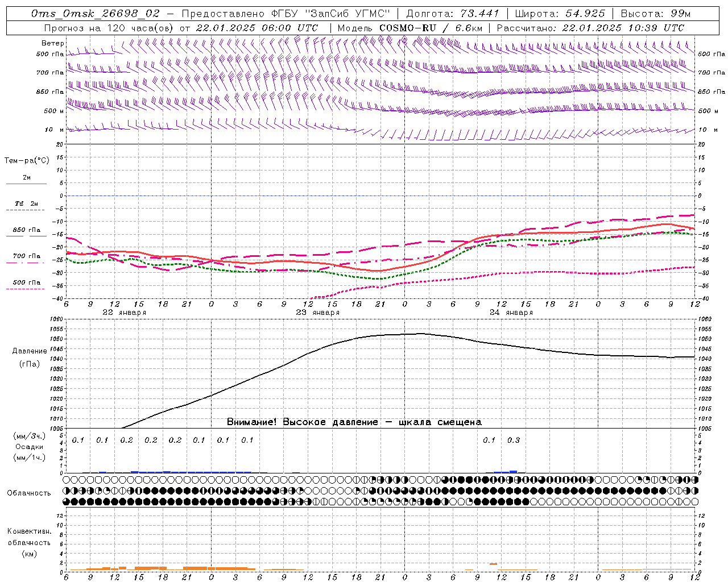Click the text Предоставлено ФГБУ "ЗапСиб УГМС"
728x582 pixels.
[x=286, y=14]
